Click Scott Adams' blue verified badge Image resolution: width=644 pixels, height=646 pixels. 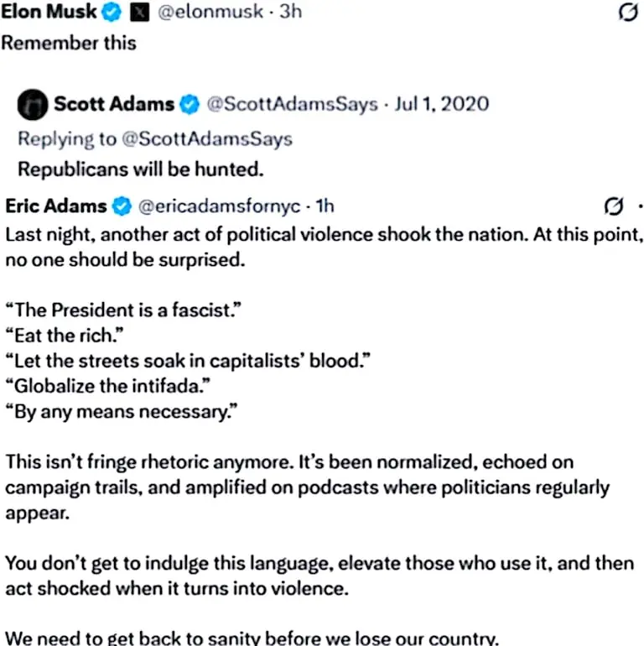tap(190, 105)
